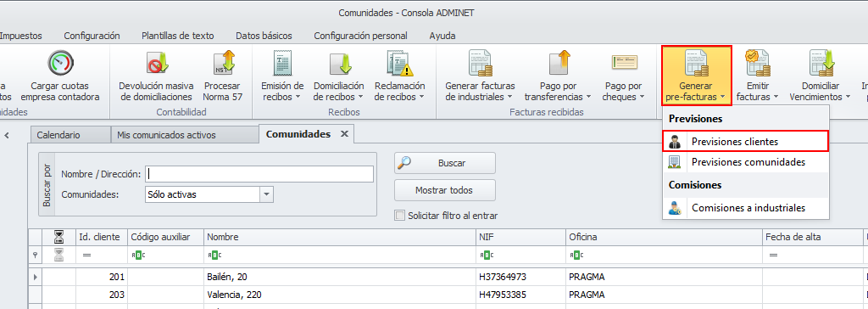Expand Reclamación de recibos dropdown arrow
The width and height of the screenshot is (868, 309).
(421, 97)
